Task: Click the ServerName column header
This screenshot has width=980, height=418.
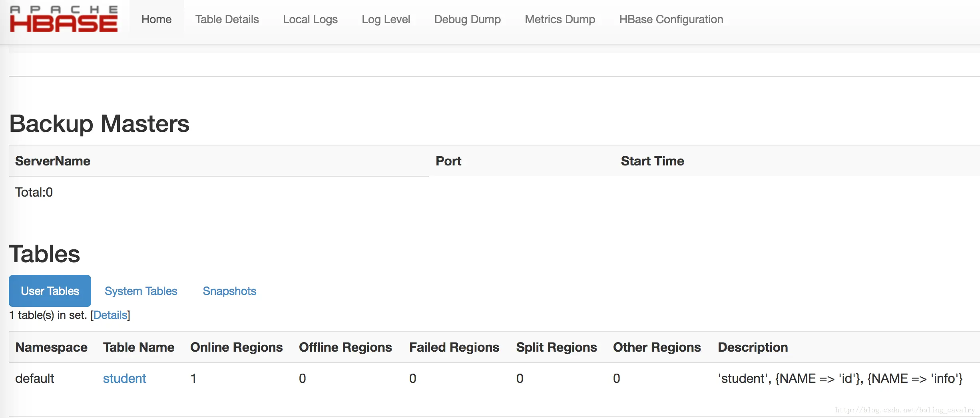Action: pos(53,161)
